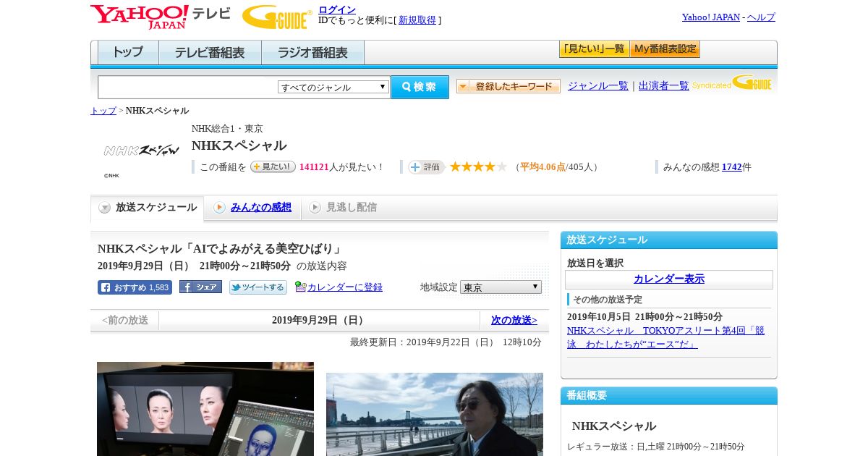Click カレンダー表示 link in sidebar
Viewport: 868px width, 456px height.
669,279
